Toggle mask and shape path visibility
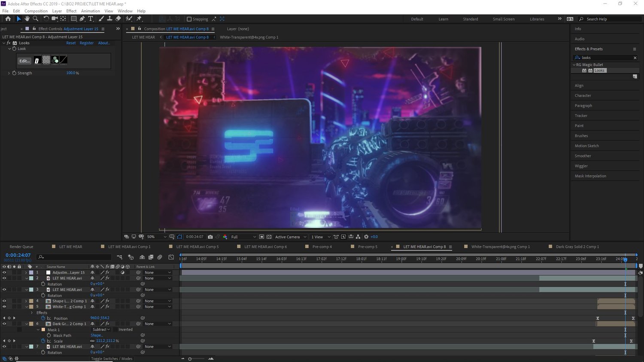The image size is (644, 362). point(179,237)
